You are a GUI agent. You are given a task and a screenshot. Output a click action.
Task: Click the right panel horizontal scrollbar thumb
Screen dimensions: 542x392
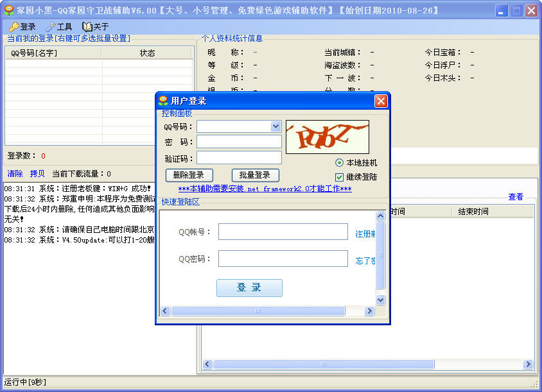coord(324,364)
